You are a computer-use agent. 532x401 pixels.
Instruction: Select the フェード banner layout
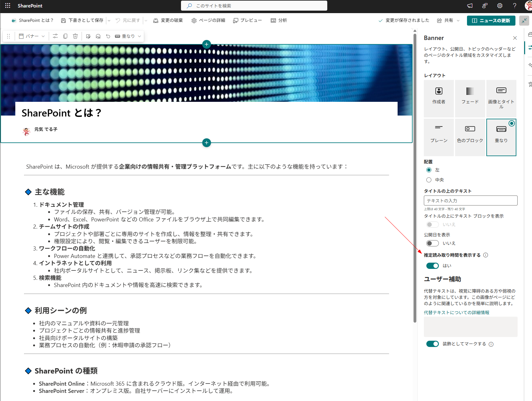[470, 99]
